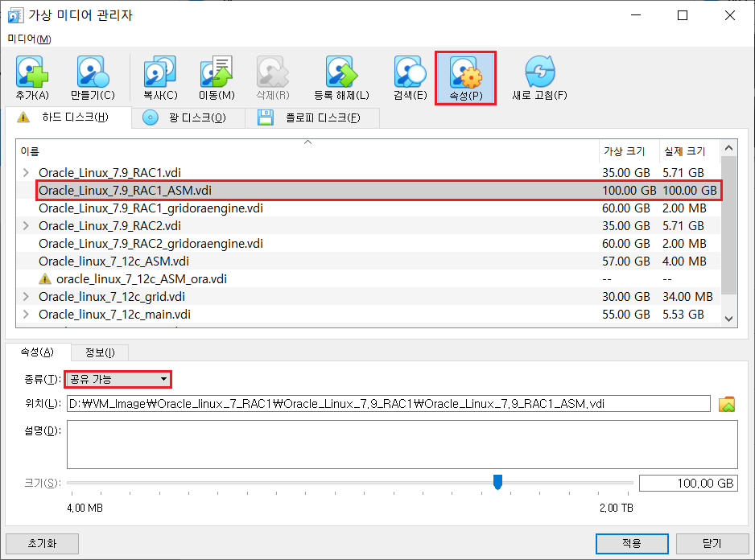Sort by the 가상 크기 column header
The image size is (755, 560).
629,151
